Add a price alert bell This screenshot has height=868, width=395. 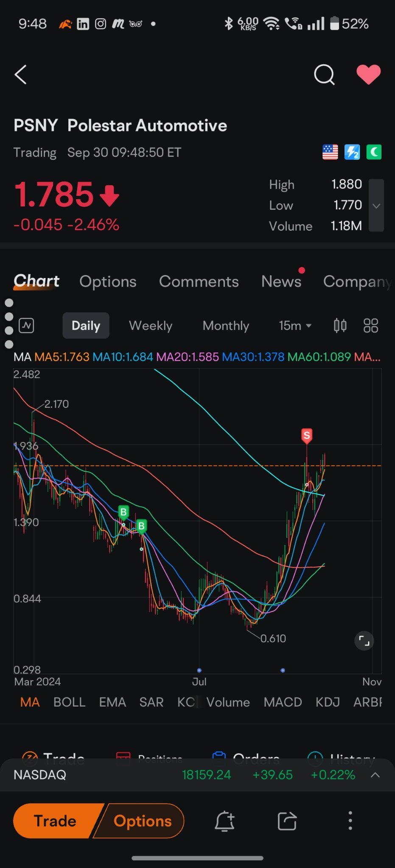pyautogui.click(x=224, y=821)
